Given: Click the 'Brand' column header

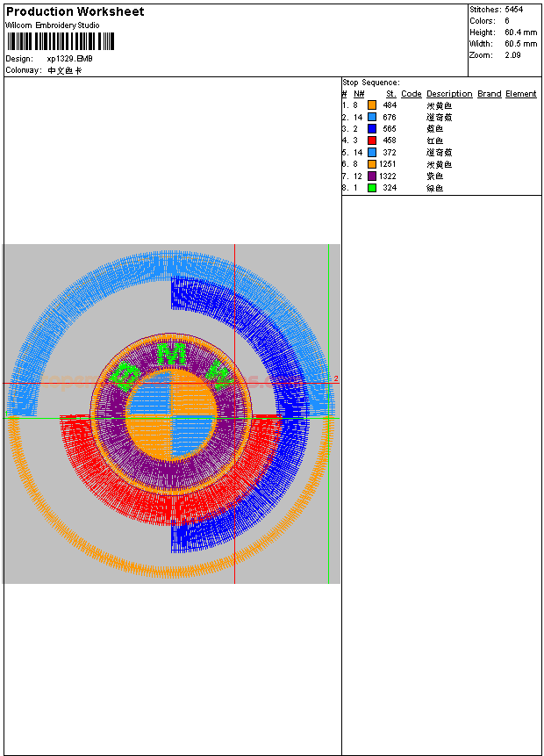Looking at the screenshot, I should (489, 94).
